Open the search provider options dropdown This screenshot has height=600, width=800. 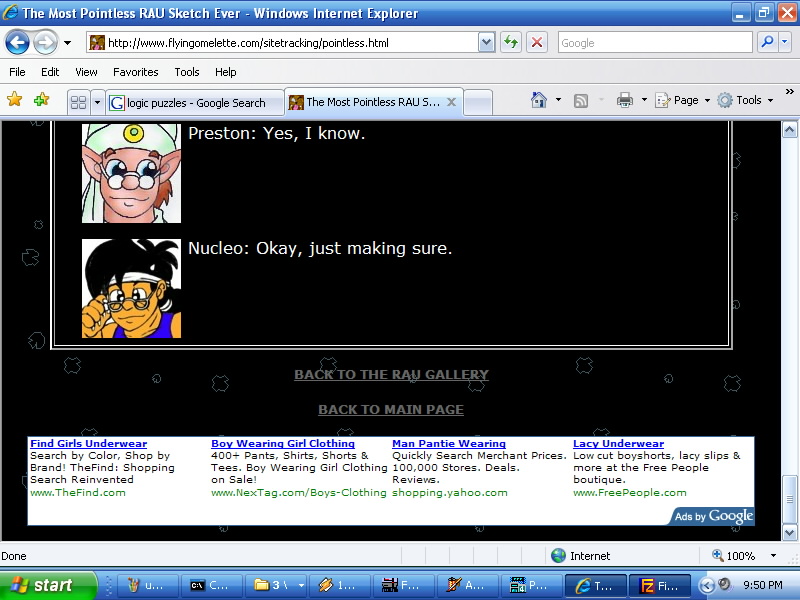pos(785,43)
